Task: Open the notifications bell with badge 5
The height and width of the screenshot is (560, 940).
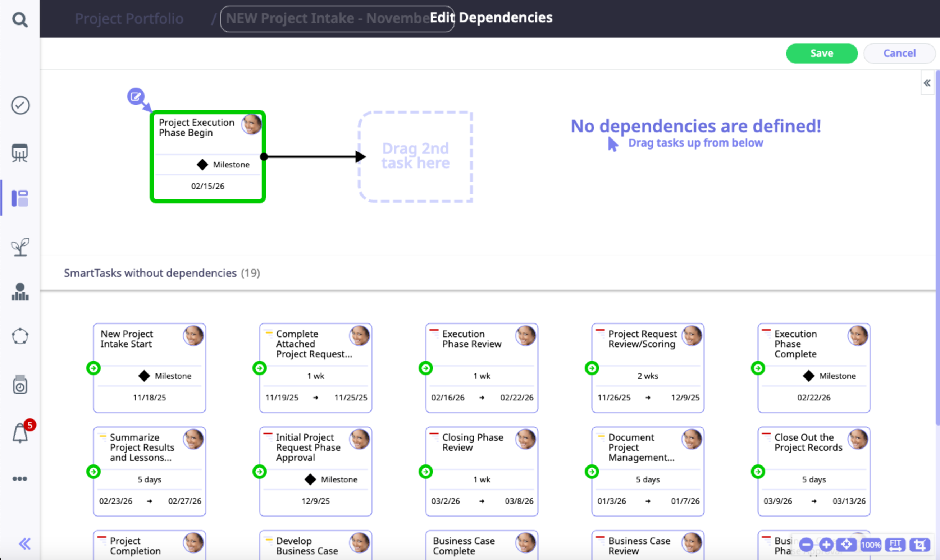Action: 20,433
